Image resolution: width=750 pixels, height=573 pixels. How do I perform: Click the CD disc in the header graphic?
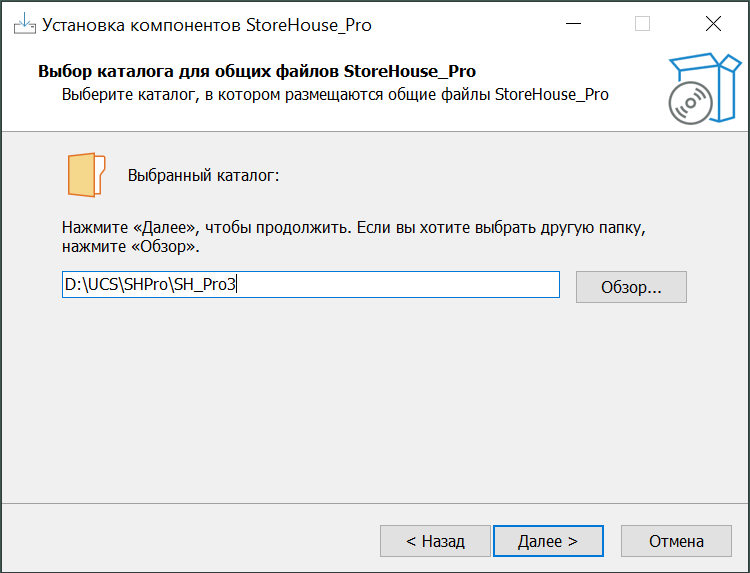[688, 102]
